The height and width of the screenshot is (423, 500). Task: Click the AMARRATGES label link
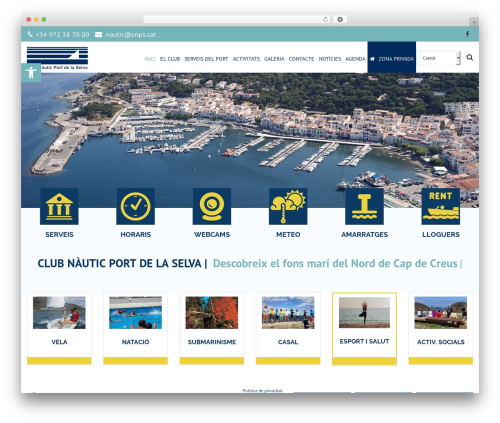[364, 234]
